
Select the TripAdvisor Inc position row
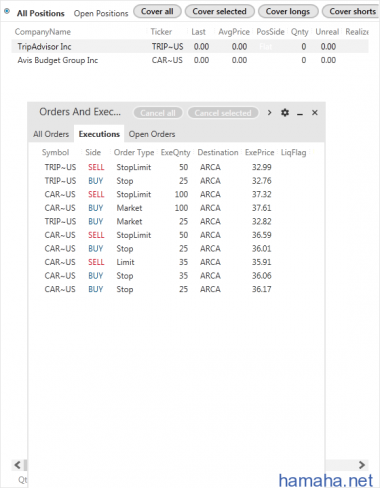pos(190,46)
